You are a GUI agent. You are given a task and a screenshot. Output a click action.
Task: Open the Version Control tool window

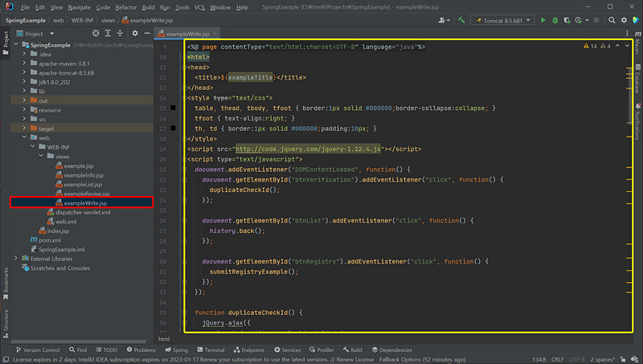pyautogui.click(x=38, y=350)
